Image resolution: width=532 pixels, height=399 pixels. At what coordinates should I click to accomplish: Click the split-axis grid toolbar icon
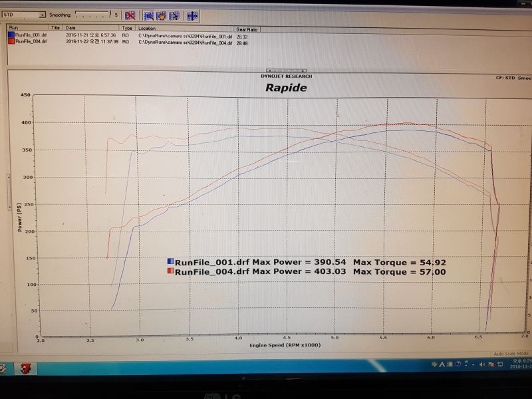[192, 15]
